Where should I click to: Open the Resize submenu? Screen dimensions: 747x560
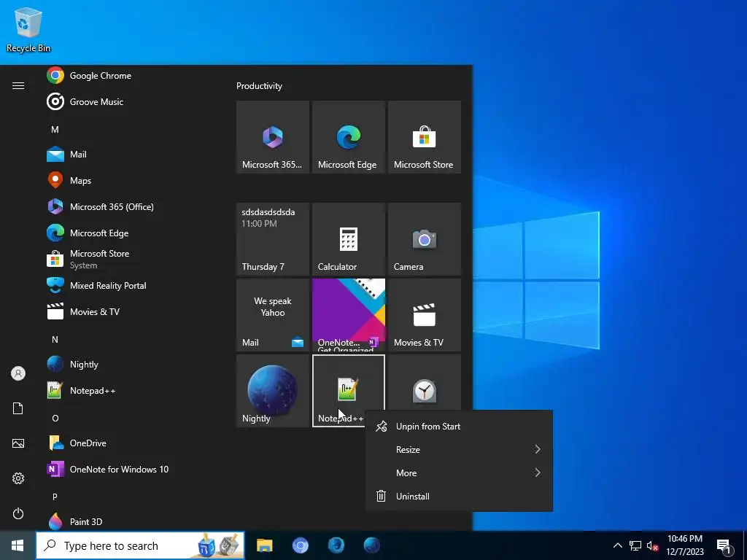click(x=460, y=449)
